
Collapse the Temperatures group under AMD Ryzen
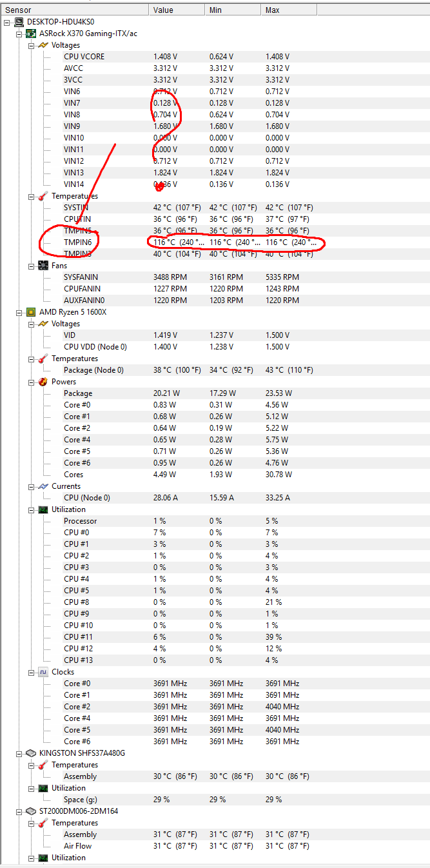click(31, 359)
